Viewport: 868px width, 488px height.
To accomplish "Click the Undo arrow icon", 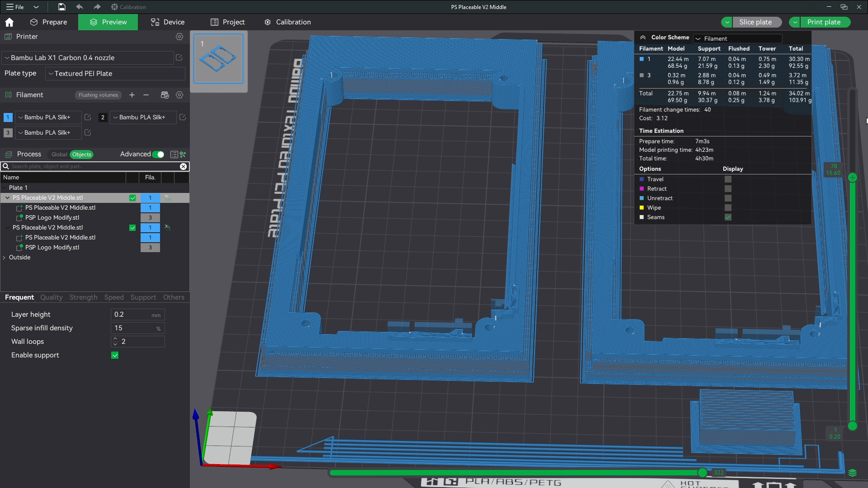I will pyautogui.click(x=80, y=7).
